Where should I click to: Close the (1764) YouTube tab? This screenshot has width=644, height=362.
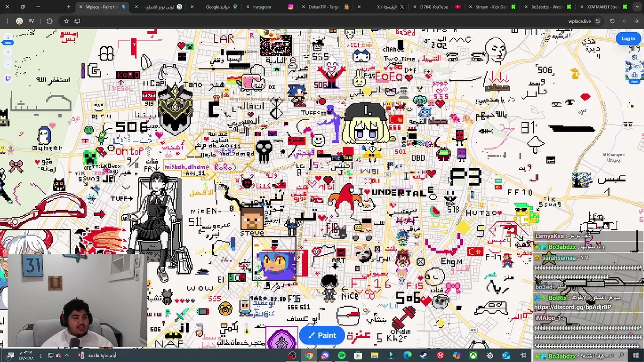pyautogui.click(x=415, y=7)
